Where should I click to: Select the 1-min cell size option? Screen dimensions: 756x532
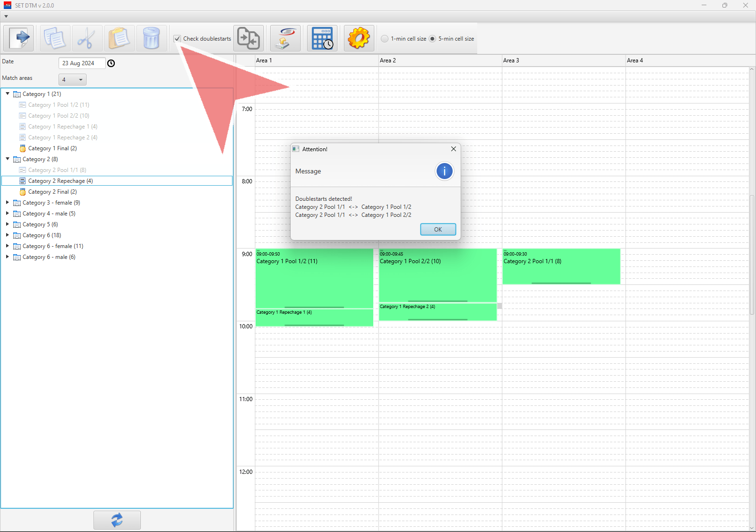pyautogui.click(x=385, y=39)
